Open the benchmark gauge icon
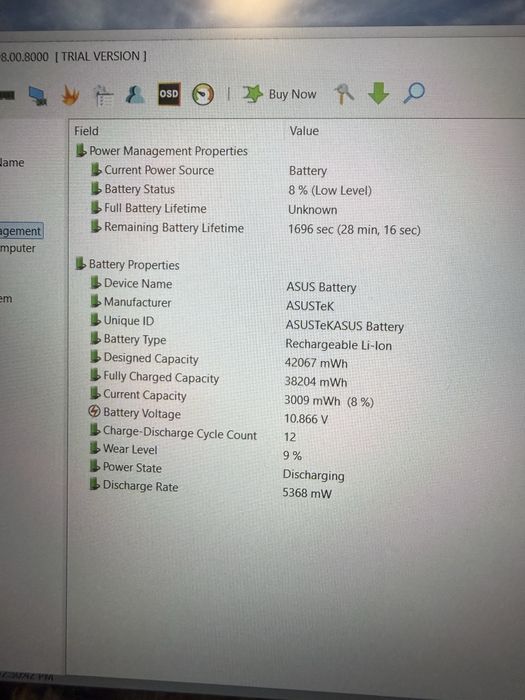Image resolution: width=525 pixels, height=700 pixels. click(203, 94)
